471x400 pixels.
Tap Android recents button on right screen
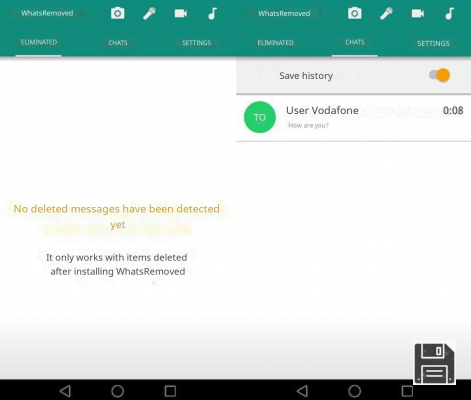[407, 391]
